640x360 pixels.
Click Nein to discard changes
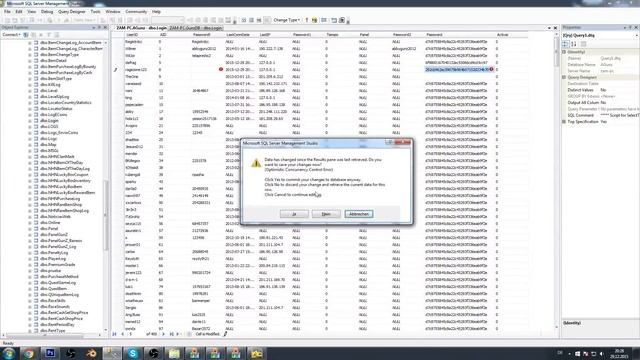click(x=326, y=214)
